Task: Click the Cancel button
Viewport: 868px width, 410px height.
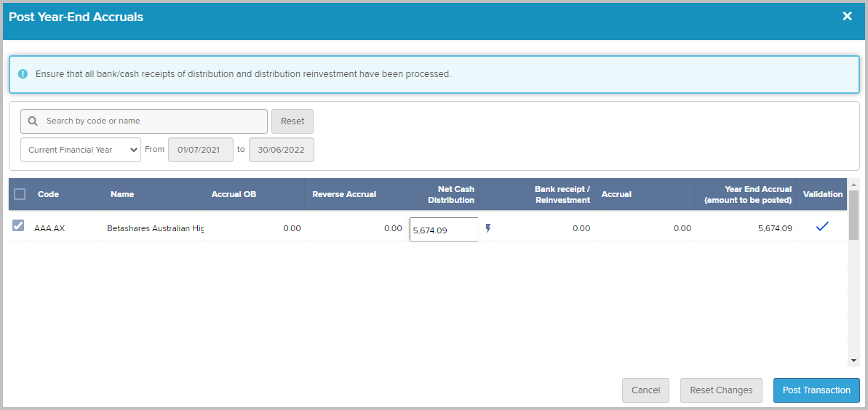Action: [645, 390]
